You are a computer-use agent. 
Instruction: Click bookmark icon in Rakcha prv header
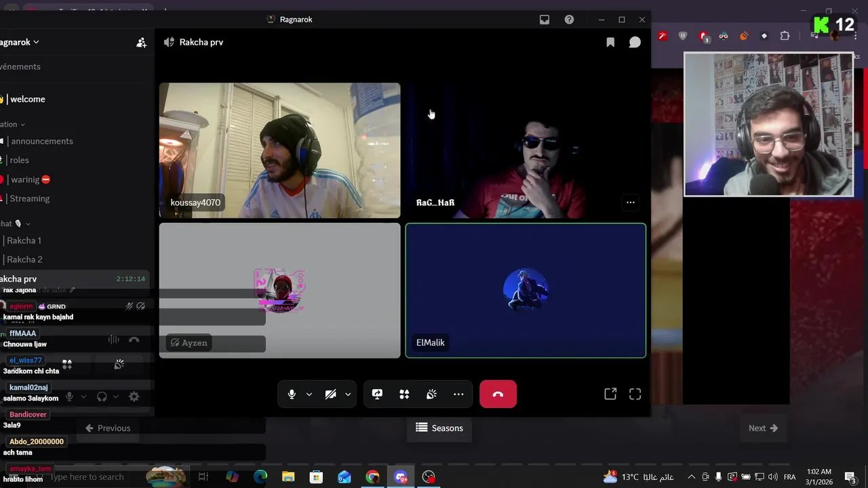tap(610, 42)
